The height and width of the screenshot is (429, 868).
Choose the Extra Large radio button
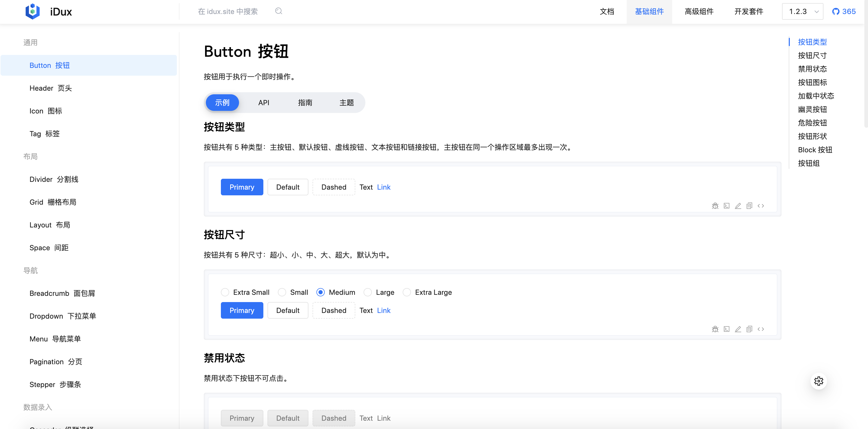(407, 292)
